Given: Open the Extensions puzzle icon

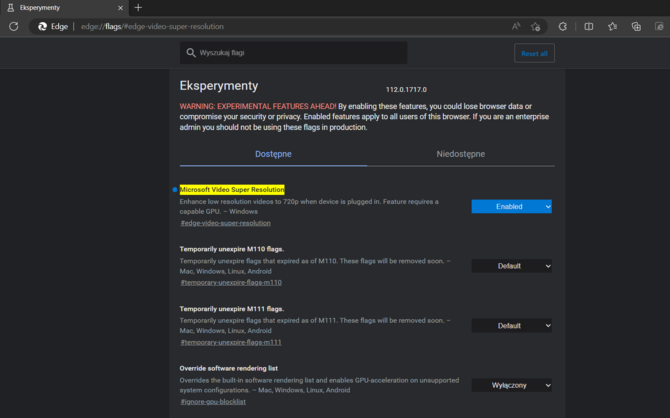Looking at the screenshot, I should (563, 26).
